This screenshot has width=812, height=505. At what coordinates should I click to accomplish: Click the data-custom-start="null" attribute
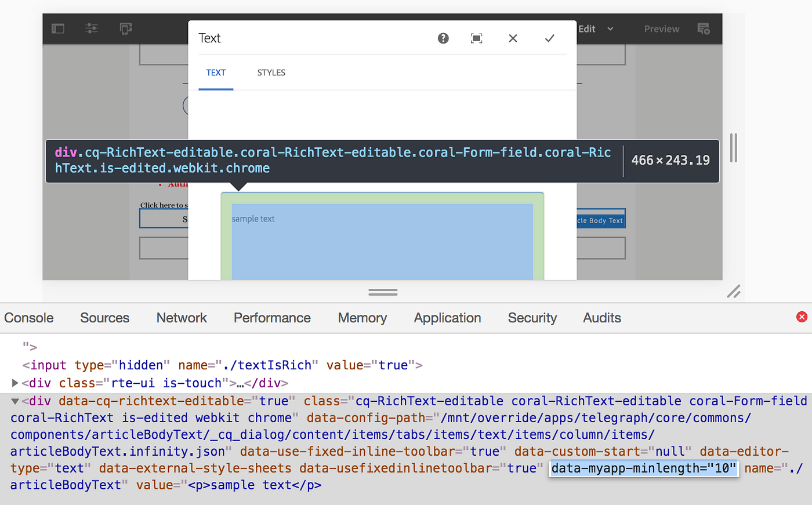[603, 451]
